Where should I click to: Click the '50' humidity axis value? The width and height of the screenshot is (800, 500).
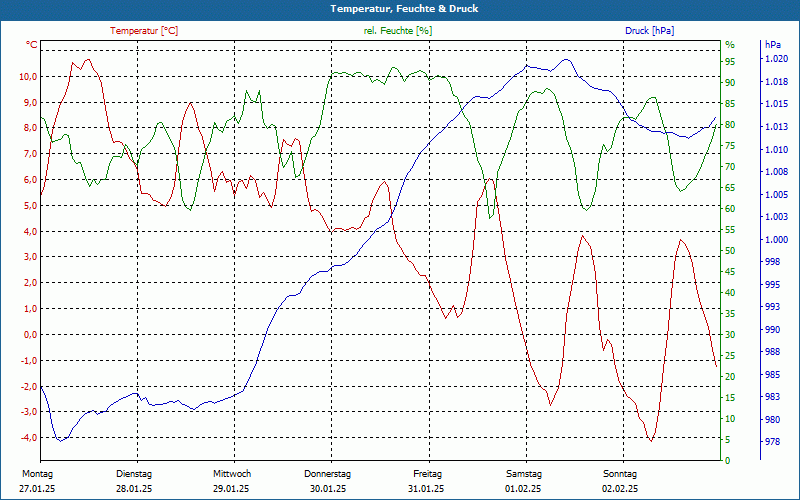point(731,251)
